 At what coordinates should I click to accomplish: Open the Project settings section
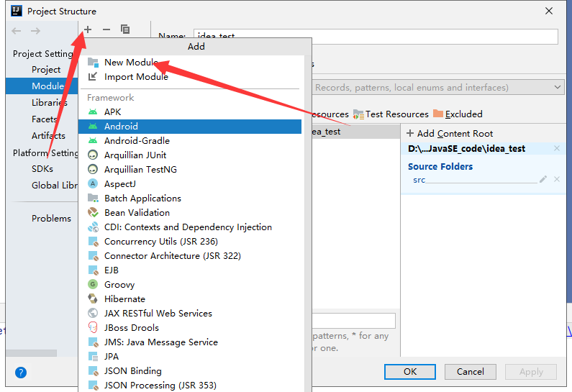coord(46,70)
